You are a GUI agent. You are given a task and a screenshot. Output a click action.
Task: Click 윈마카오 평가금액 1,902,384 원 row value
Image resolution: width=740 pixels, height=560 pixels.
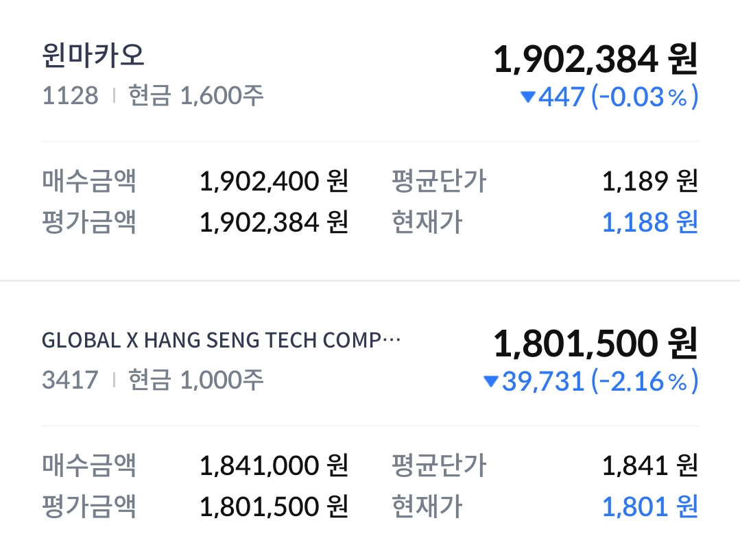(274, 222)
